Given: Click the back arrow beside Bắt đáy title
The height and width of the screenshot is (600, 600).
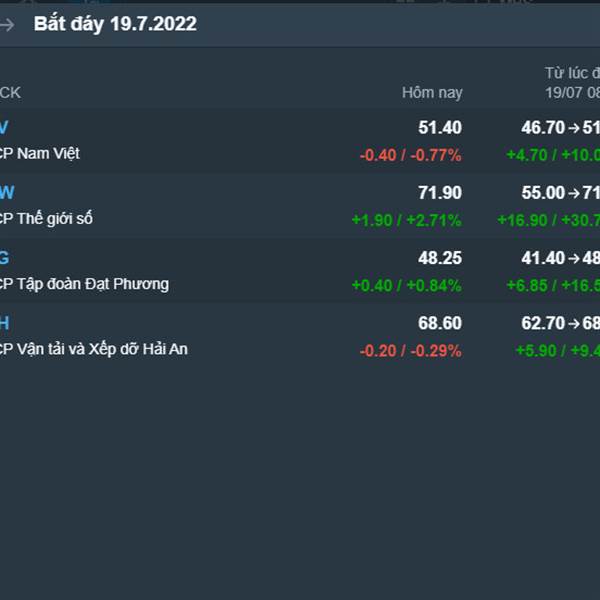Looking at the screenshot, I should coord(7,25).
